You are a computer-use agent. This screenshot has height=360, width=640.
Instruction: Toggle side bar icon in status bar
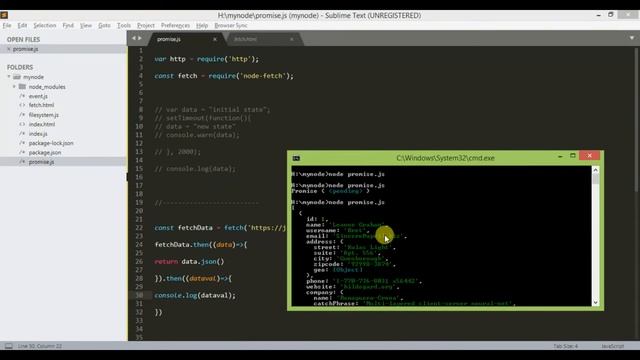click(x=9, y=346)
